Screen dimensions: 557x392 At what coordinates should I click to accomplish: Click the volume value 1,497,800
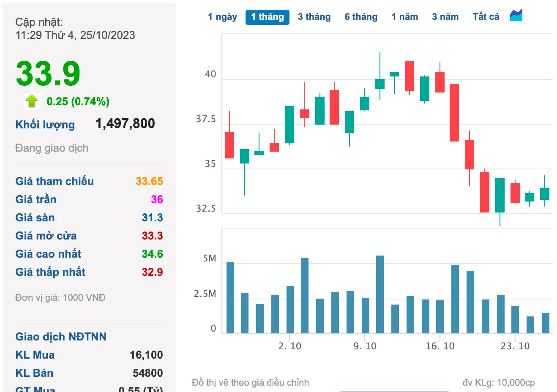pos(125,123)
